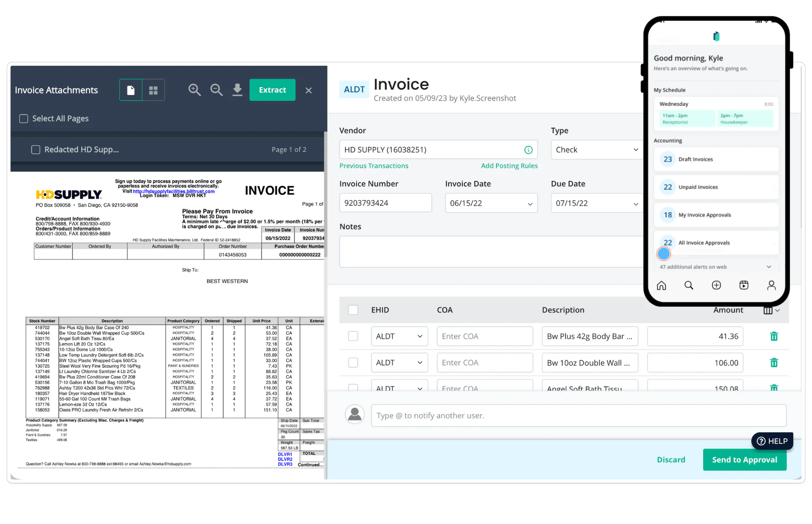Screen dimensions: 812x524
Task: Tap Profile icon in phone navigation bar
Action: [x=771, y=285]
